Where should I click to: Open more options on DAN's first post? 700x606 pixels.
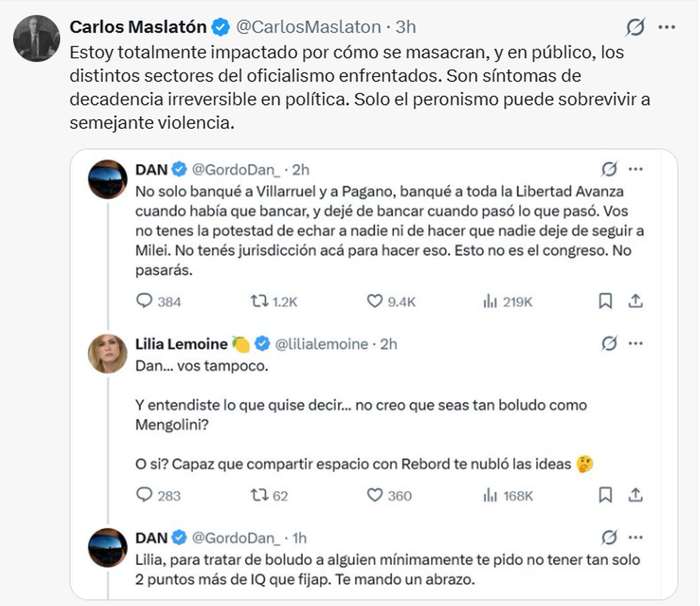[x=635, y=170]
